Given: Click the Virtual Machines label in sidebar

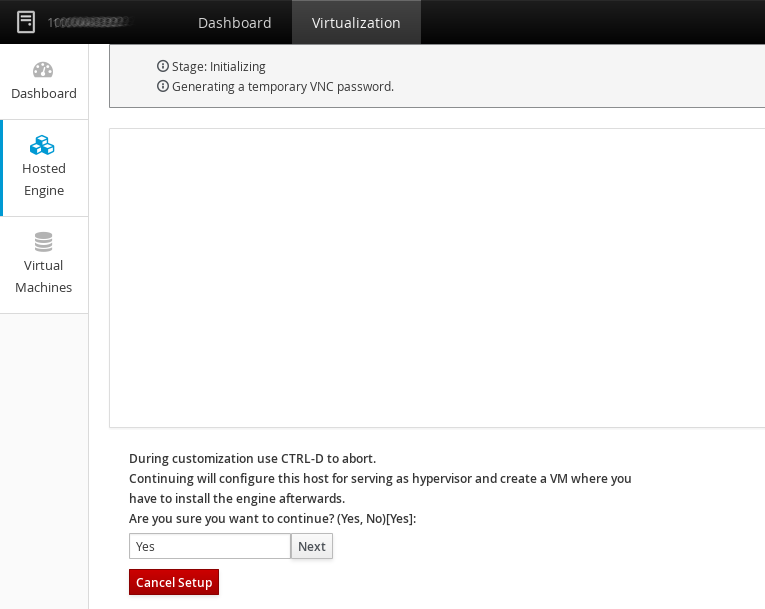Looking at the screenshot, I should tap(44, 277).
